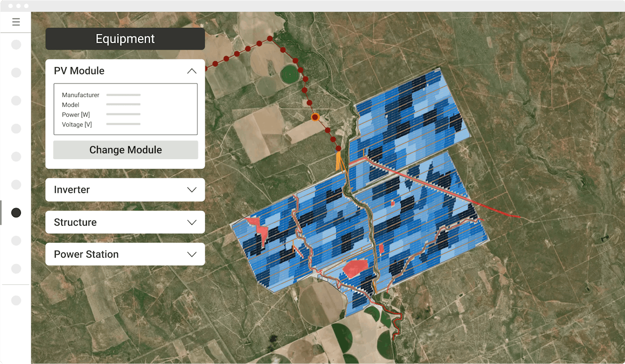
Task: Click the Equipment panel header
Action: [x=125, y=38]
